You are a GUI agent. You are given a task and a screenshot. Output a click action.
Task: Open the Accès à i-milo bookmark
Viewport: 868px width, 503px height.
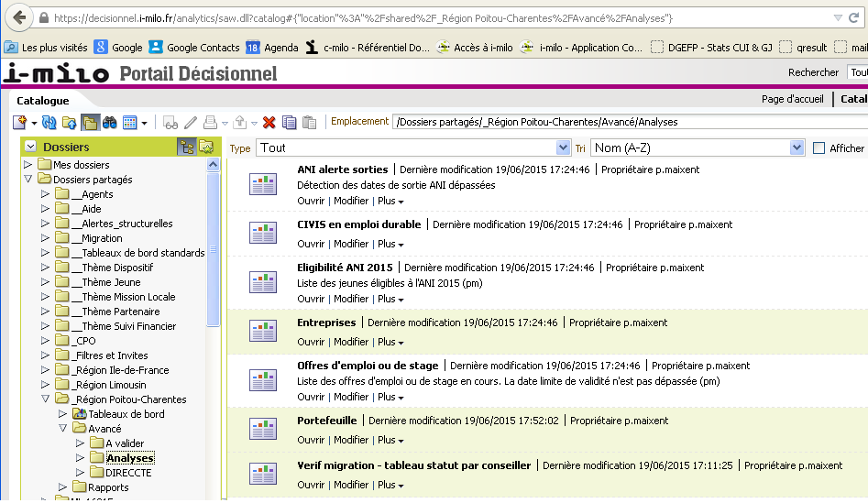click(475, 48)
